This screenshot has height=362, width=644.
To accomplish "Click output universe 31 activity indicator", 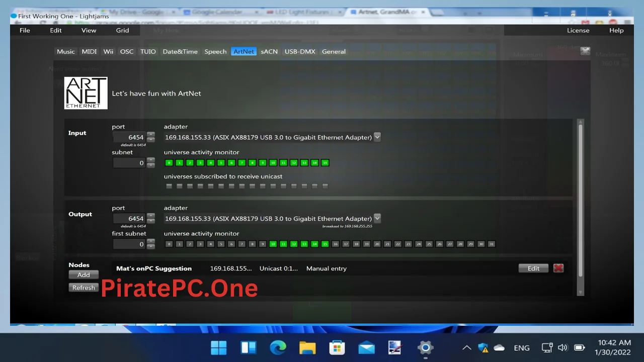I will point(492,244).
